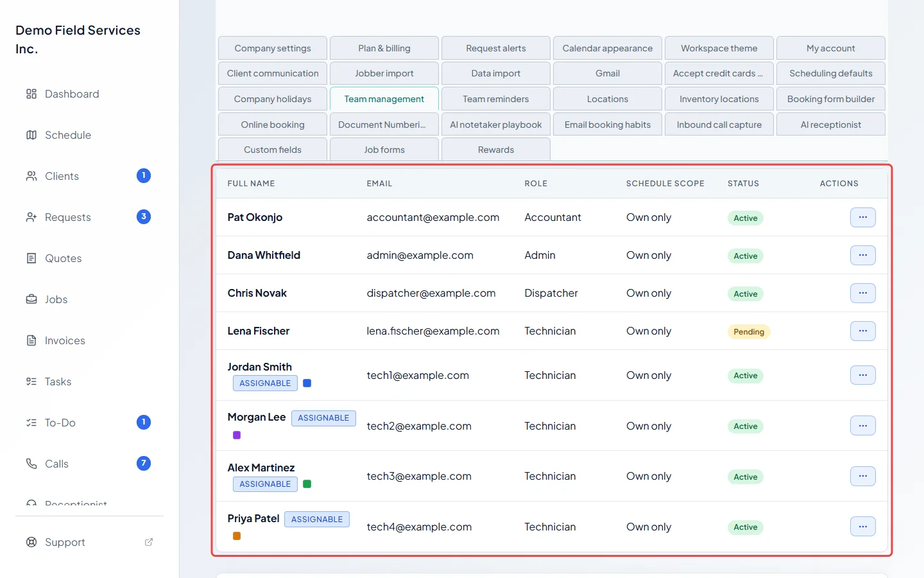Click the ASSIGNABLE tag next to Morgan Lee
The height and width of the screenshot is (578, 924).
click(x=323, y=418)
